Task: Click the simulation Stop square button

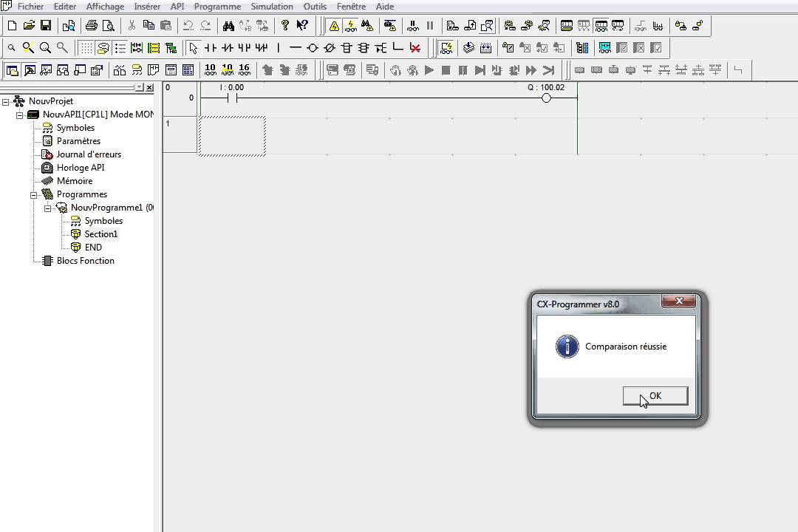Action: point(446,70)
